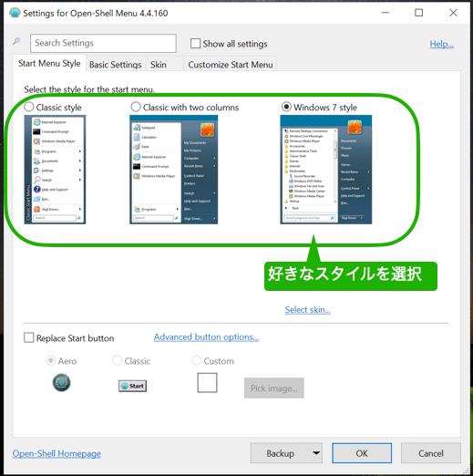Image resolution: width=473 pixels, height=476 pixels.
Task: Click the Open-Shell shell icon in title bar
Action: [15, 13]
